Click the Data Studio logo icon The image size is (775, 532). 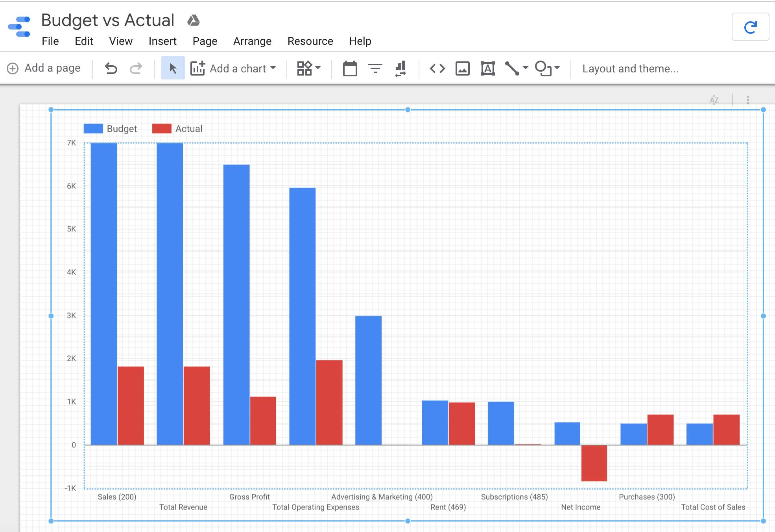[x=19, y=26]
